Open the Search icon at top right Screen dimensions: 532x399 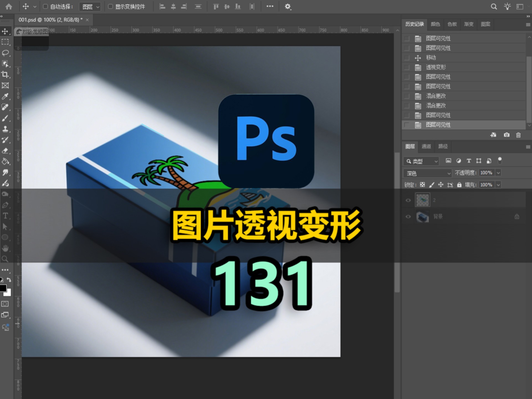click(494, 7)
